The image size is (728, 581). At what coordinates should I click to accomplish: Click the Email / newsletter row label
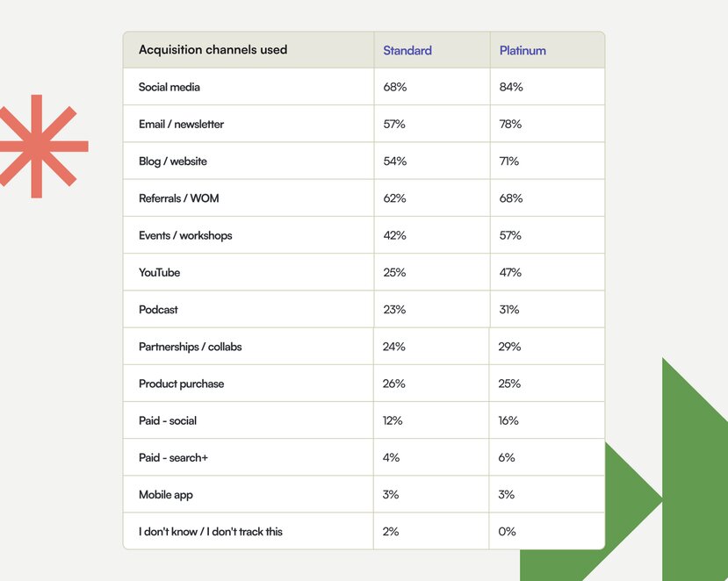tap(181, 124)
